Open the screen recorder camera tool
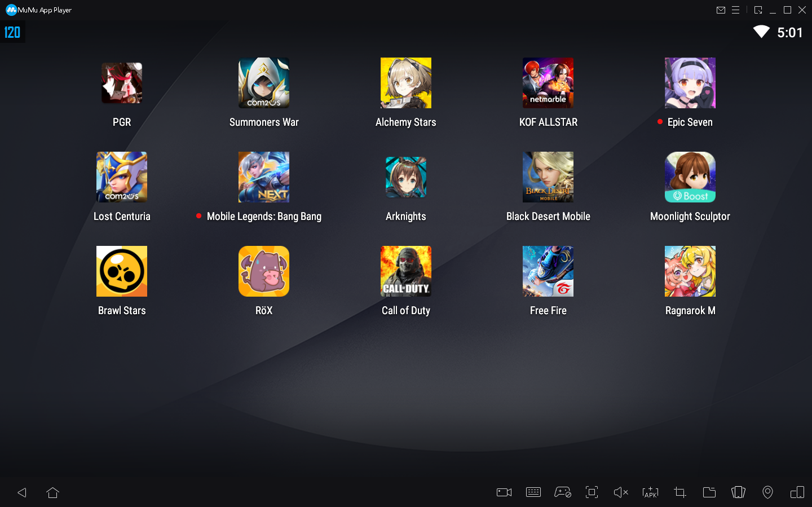The image size is (812, 507). 504,492
